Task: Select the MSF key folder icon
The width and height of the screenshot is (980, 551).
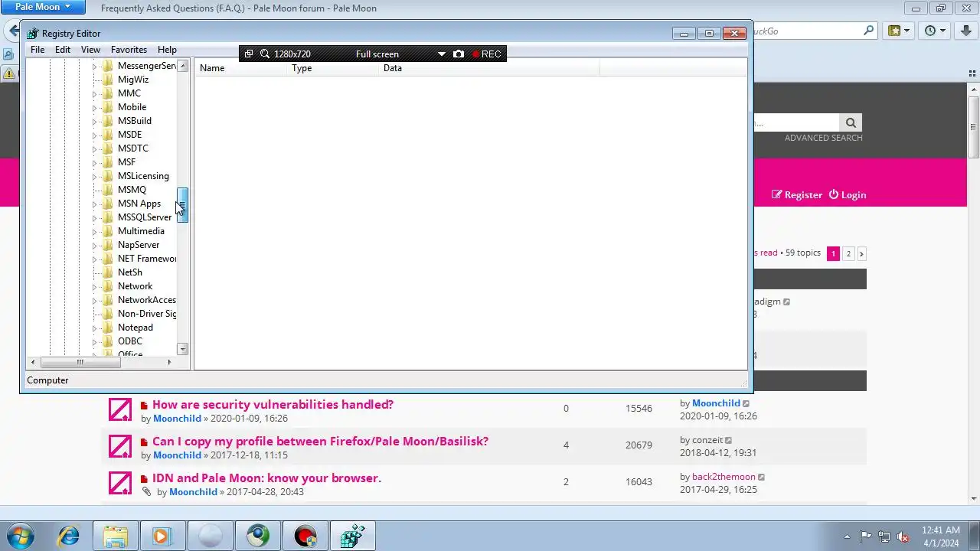Action: [x=108, y=162]
